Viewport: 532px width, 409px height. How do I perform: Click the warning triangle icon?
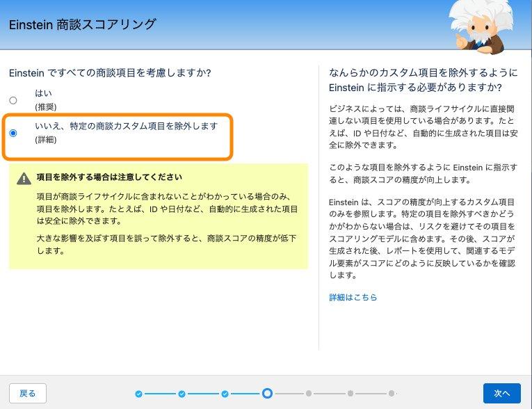coord(24,179)
